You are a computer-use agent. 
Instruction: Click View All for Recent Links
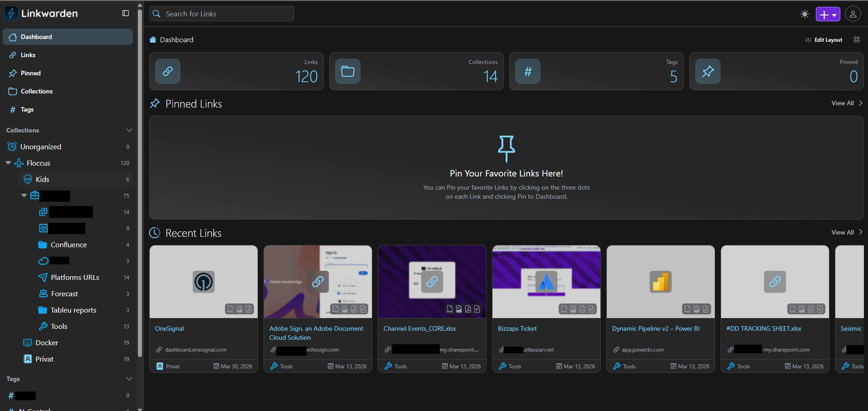tap(847, 232)
